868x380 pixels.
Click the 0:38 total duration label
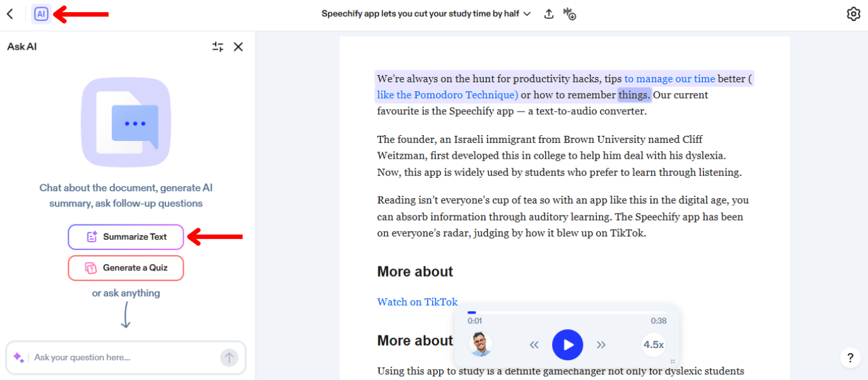click(659, 321)
